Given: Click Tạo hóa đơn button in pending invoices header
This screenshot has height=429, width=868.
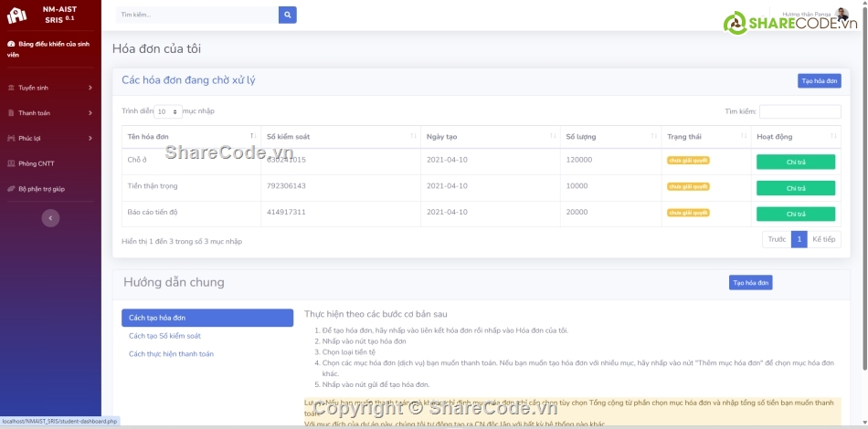Looking at the screenshot, I should [x=819, y=80].
